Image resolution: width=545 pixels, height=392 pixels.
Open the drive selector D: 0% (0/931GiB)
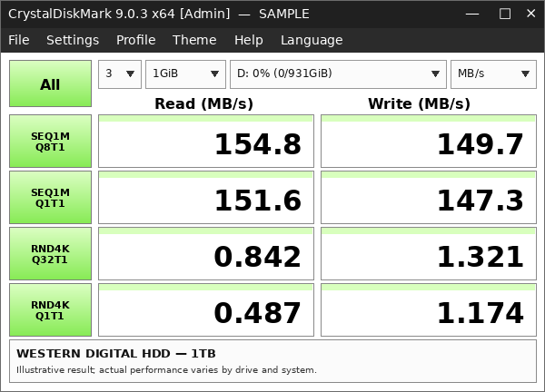338,74
